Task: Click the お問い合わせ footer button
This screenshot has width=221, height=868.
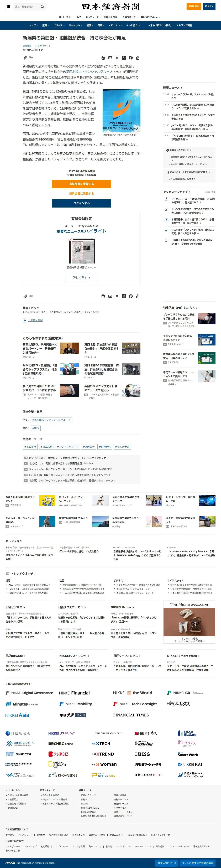Action: click(167, 863)
